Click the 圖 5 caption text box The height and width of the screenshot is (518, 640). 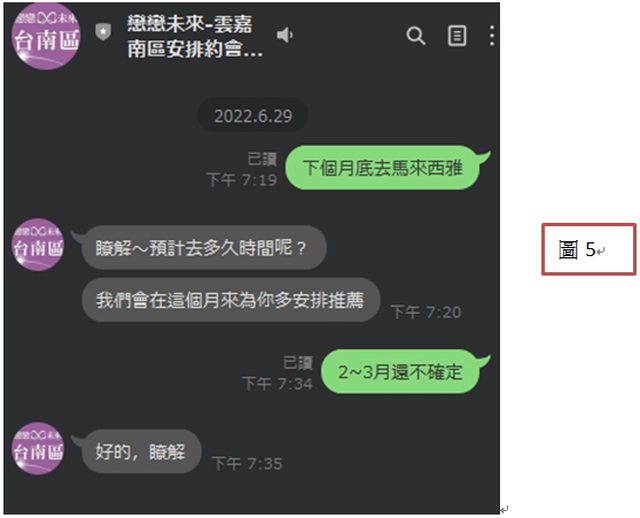point(589,249)
